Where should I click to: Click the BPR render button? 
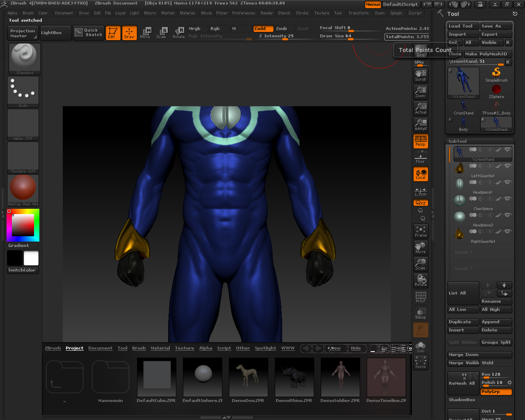421,51
